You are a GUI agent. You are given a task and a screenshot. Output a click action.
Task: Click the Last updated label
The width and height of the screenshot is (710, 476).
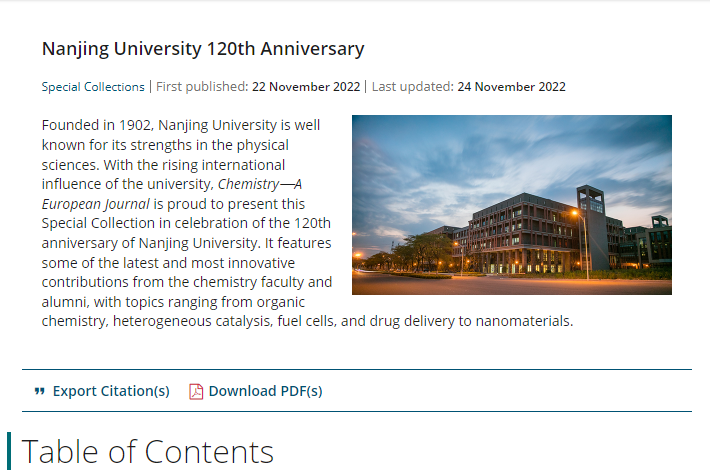coord(412,87)
